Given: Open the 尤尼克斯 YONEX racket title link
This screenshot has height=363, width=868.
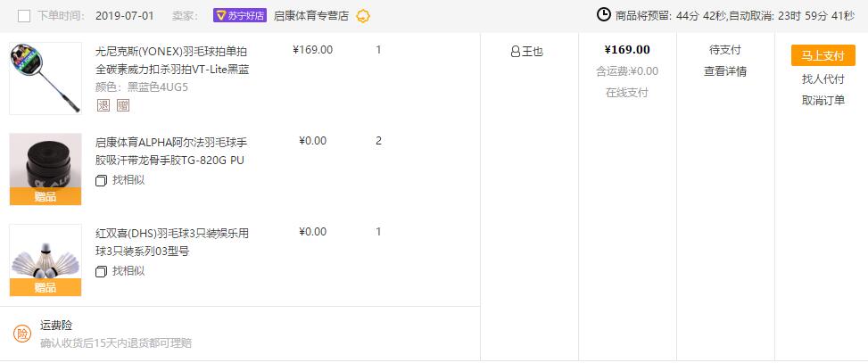Looking at the screenshot, I should click(172, 61).
